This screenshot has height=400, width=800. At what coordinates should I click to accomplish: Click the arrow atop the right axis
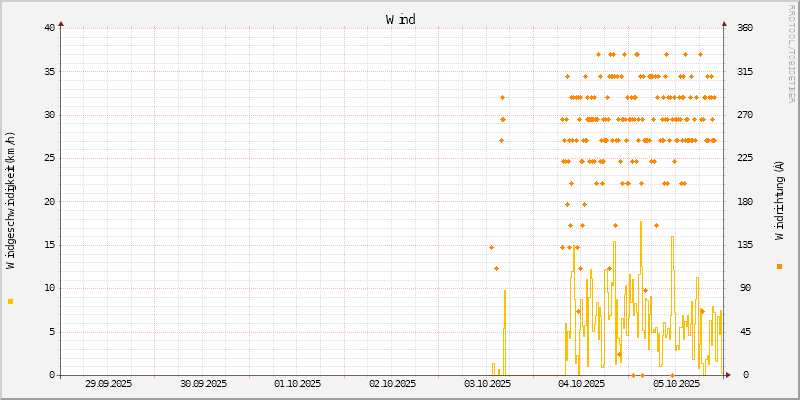(724, 22)
